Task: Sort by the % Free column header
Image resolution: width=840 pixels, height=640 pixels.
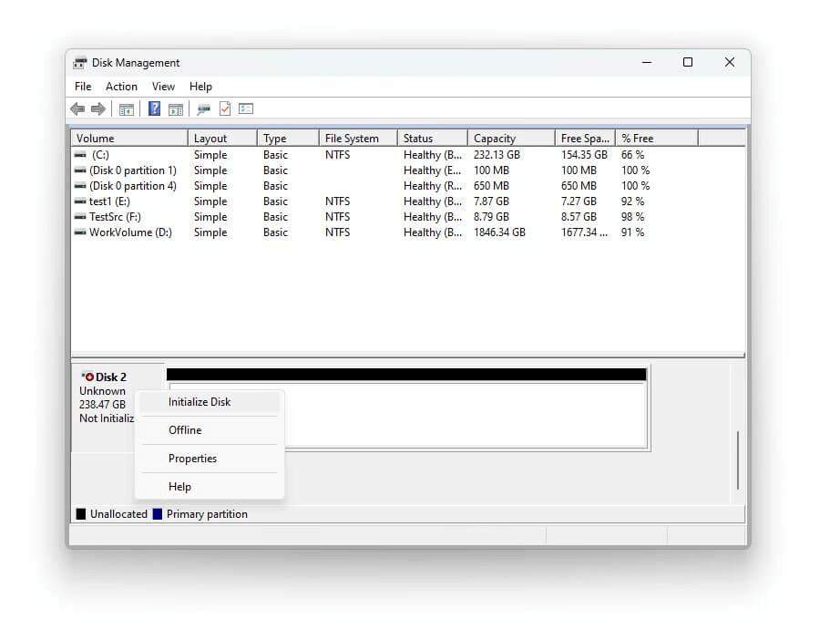Action: (x=657, y=139)
